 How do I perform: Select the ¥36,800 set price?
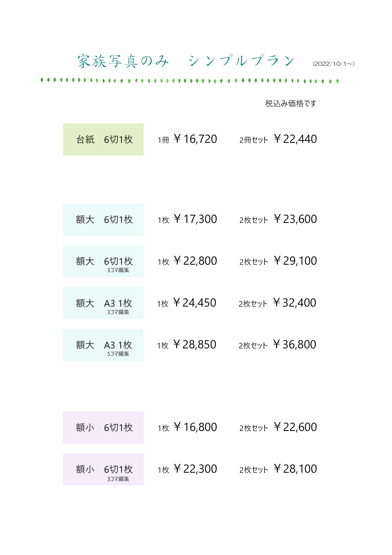pos(294,345)
